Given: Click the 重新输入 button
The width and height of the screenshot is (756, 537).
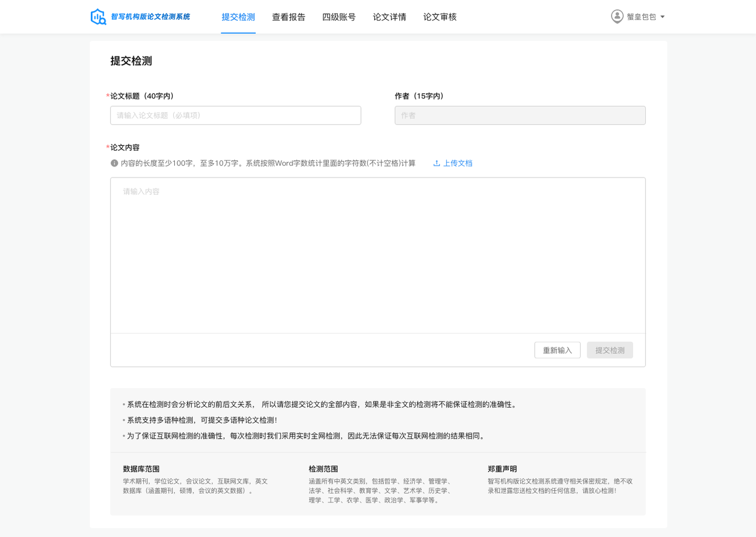Looking at the screenshot, I should tap(557, 350).
